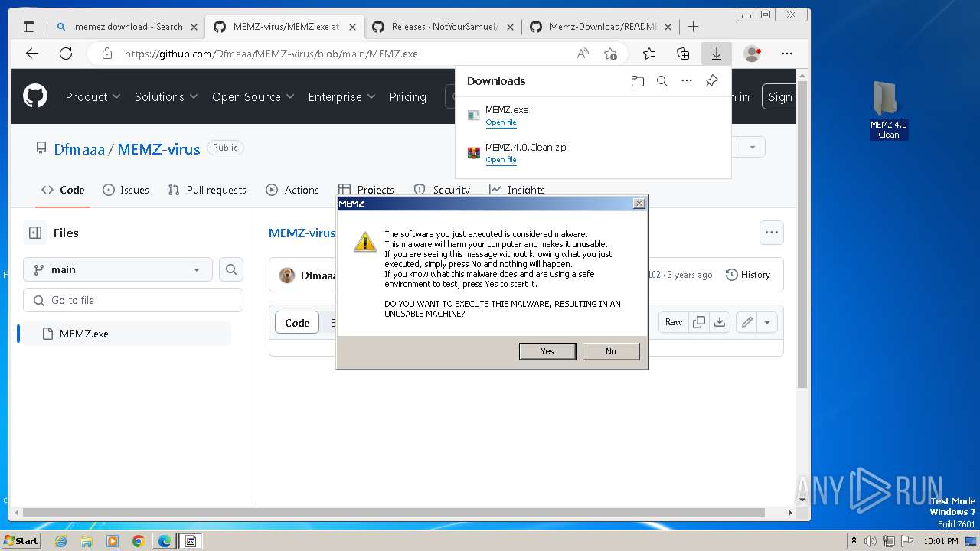The height and width of the screenshot is (551, 980).
Task: Open downloads folder icon in Downloads panel
Action: [x=637, y=81]
